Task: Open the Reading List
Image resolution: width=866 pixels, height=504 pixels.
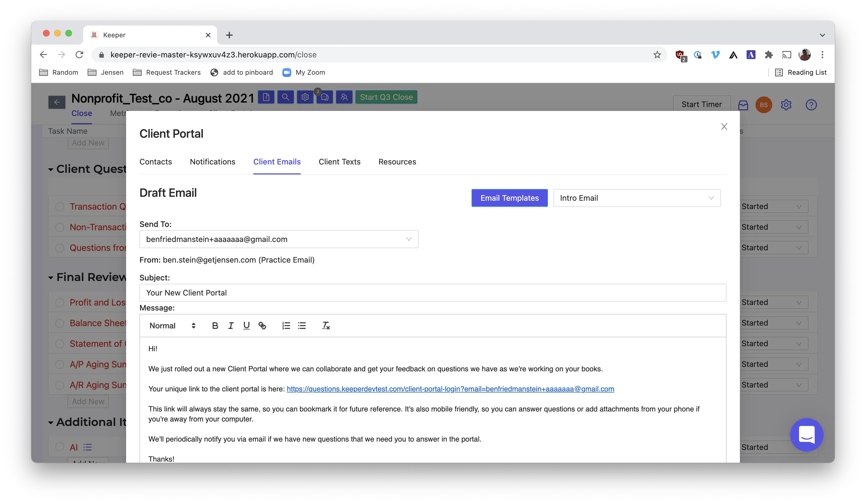Action: point(801,72)
